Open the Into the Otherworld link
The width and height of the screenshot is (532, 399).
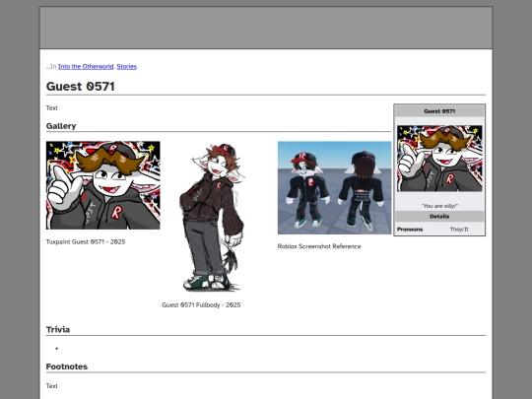pyautogui.click(x=86, y=67)
